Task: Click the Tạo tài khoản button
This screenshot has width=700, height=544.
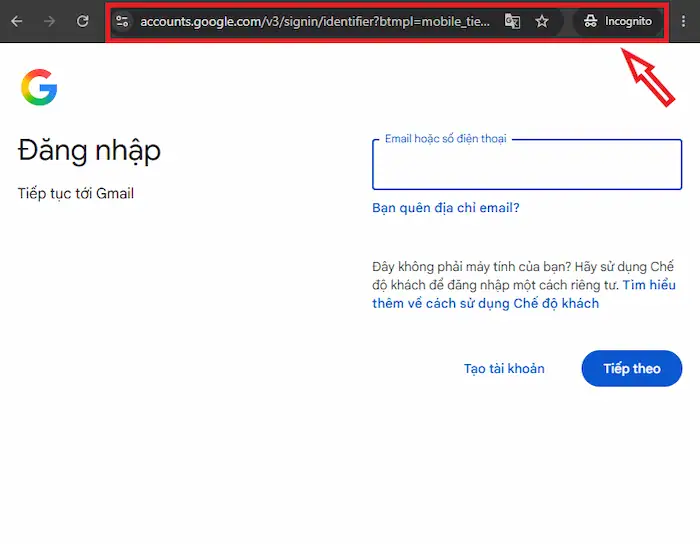Action: [504, 369]
